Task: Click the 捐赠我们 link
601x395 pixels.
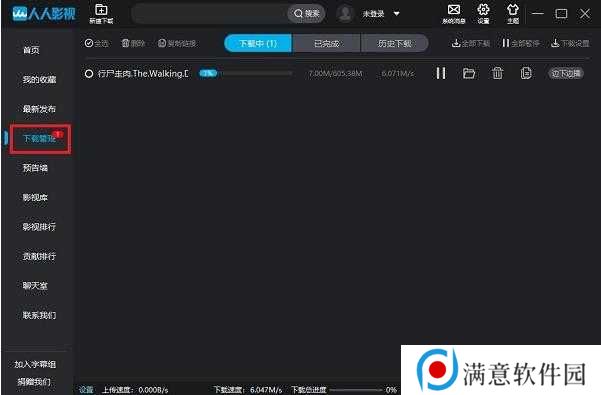Action: pos(34,382)
